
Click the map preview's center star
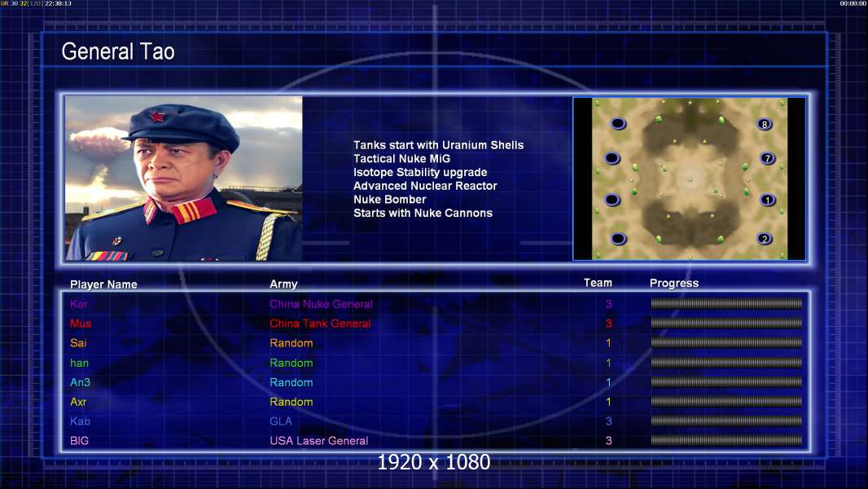690,178
